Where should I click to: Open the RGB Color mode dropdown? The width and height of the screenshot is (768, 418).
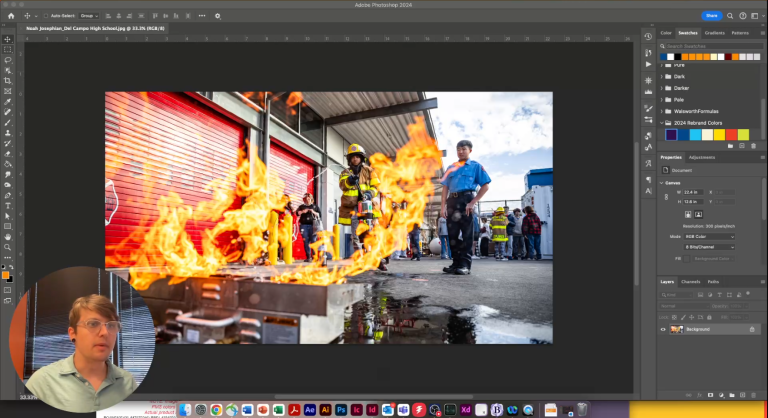710,237
